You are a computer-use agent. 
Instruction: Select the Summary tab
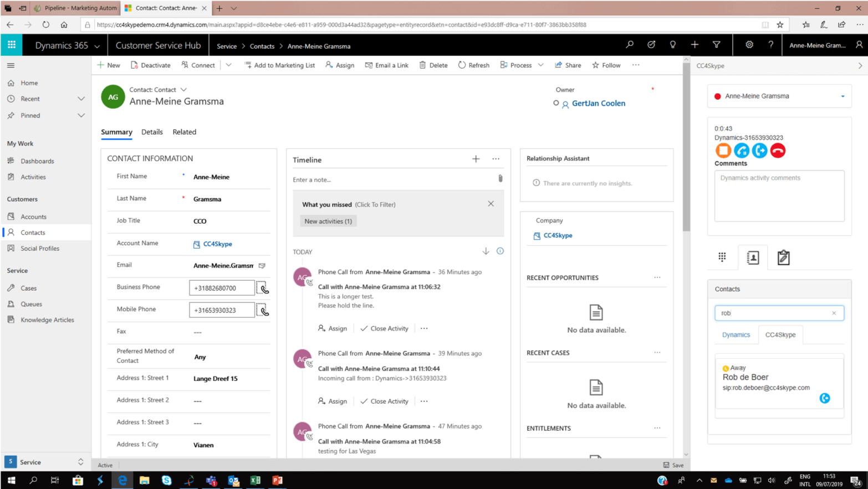(116, 132)
